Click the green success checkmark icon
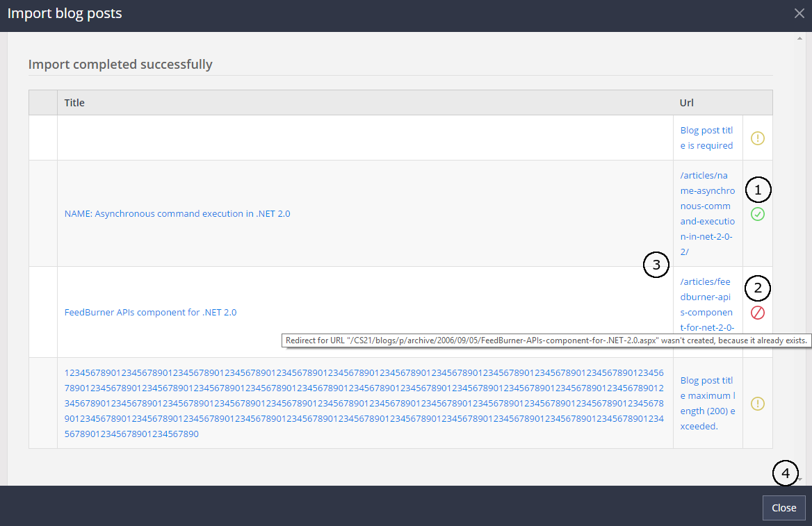Image resolution: width=812 pixels, height=526 pixels. (x=758, y=215)
